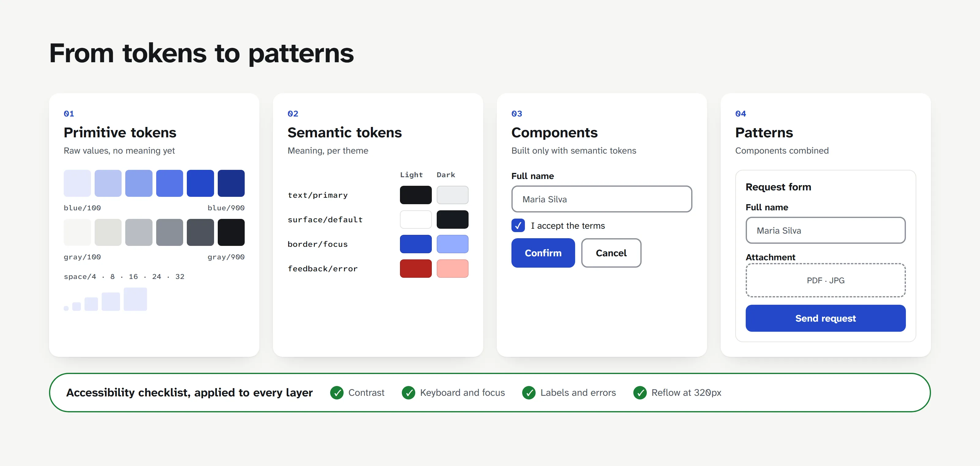This screenshot has width=980, height=466.
Task: Click the 'Light' column header
Action: [411, 175]
